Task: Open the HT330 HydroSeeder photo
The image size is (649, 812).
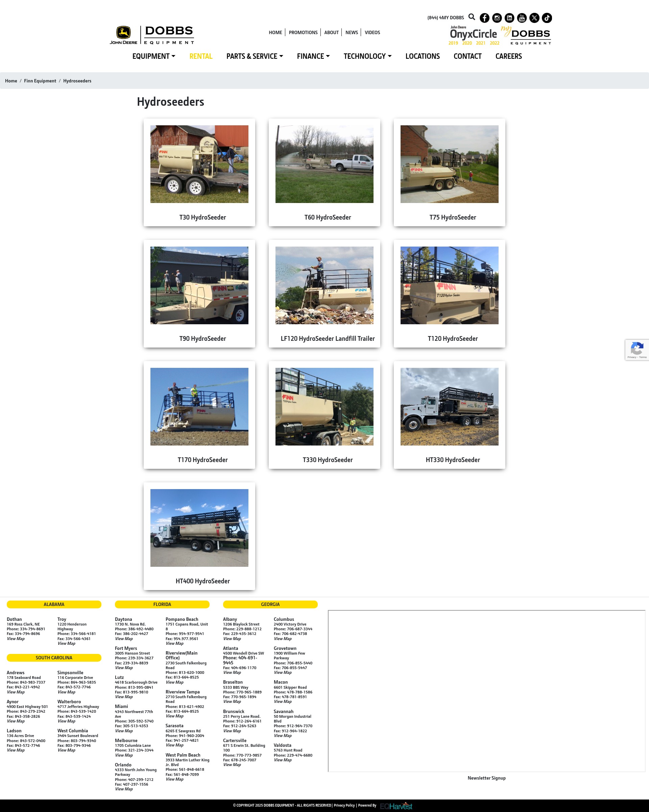Action: pos(450,407)
